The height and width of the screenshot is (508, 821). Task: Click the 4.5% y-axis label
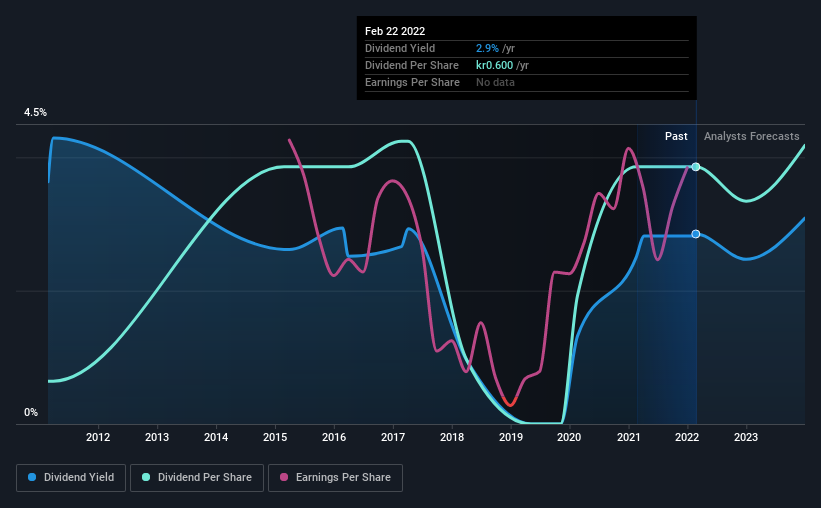click(x=35, y=113)
